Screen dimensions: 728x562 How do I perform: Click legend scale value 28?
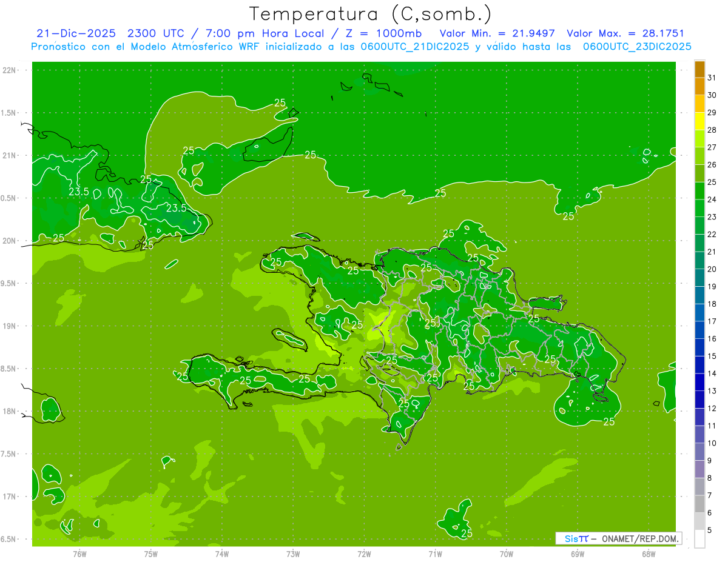712,130
